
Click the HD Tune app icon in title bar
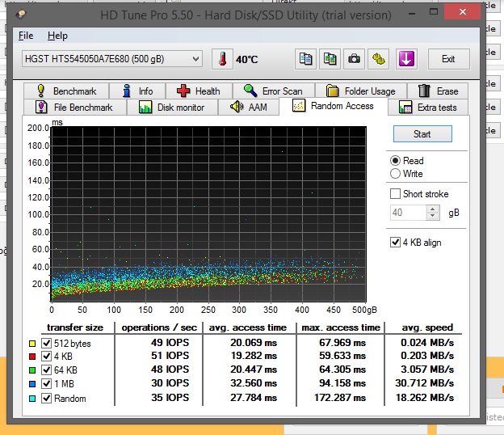click(21, 15)
